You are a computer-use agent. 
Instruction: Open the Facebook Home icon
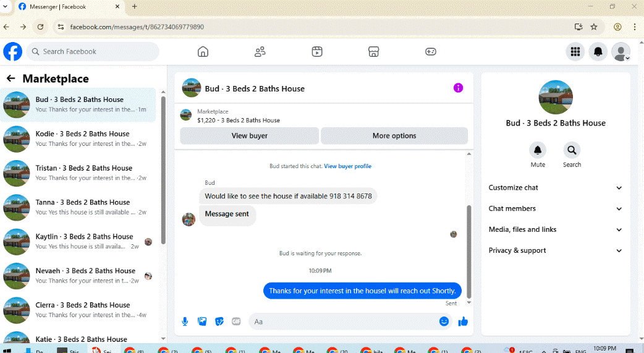203,52
